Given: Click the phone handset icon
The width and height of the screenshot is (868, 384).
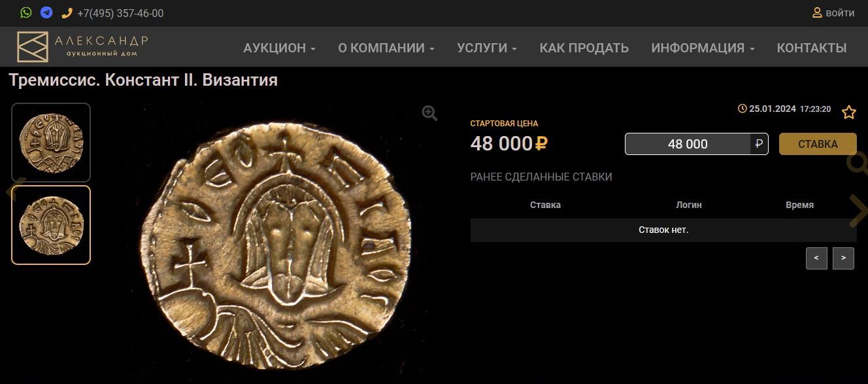Looking at the screenshot, I should tap(67, 13).
